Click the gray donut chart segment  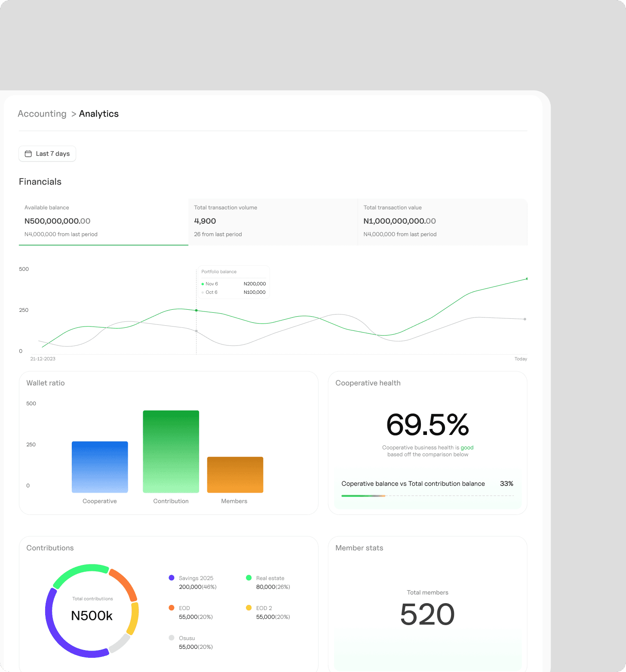pos(120,643)
